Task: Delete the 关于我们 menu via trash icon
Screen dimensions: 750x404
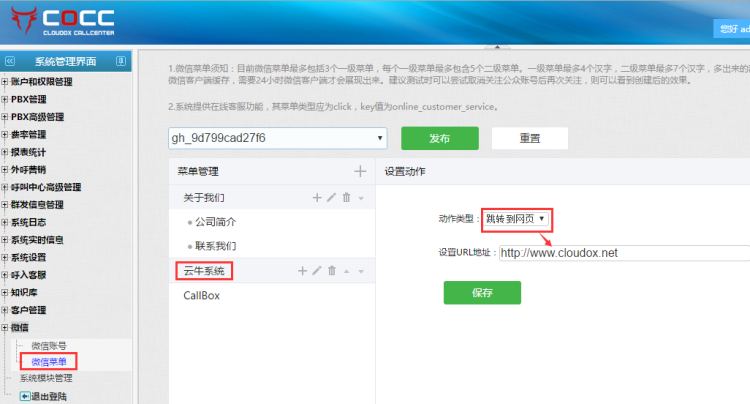Action: (x=346, y=198)
